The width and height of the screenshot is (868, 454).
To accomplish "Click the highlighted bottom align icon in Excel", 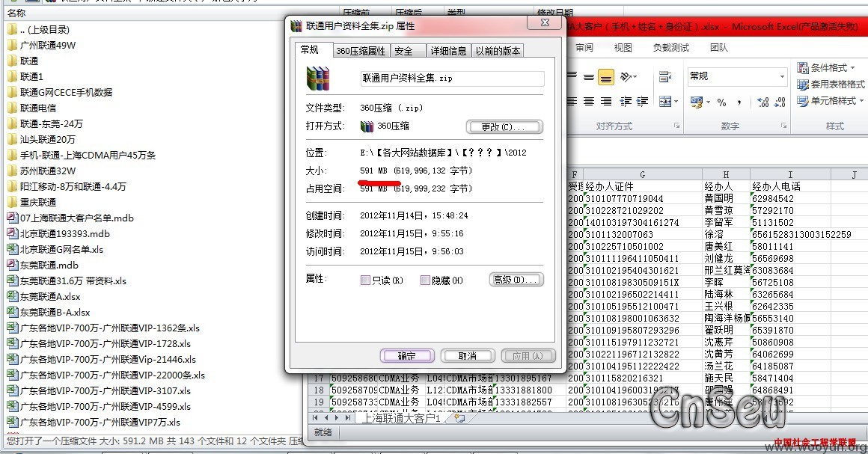I will [606, 78].
